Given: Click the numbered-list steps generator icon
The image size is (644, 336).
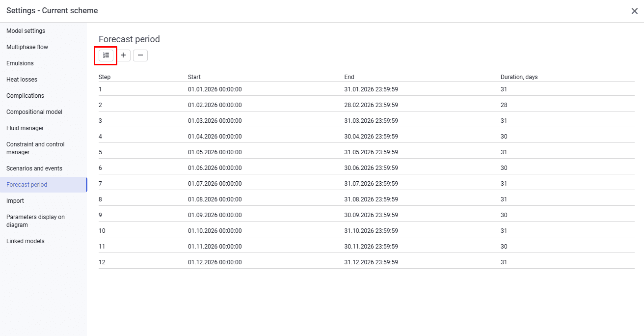Looking at the screenshot, I should (106, 56).
